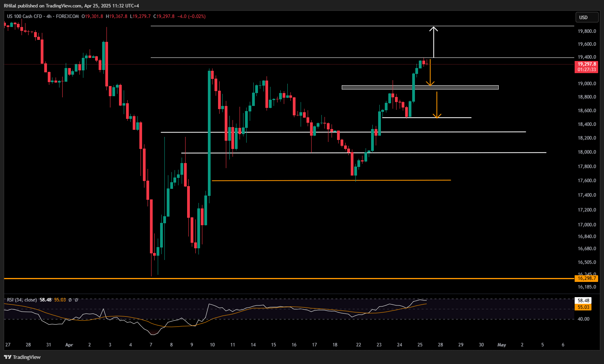Select the upper orange downward arrow
604x364 pixels.
430,73
